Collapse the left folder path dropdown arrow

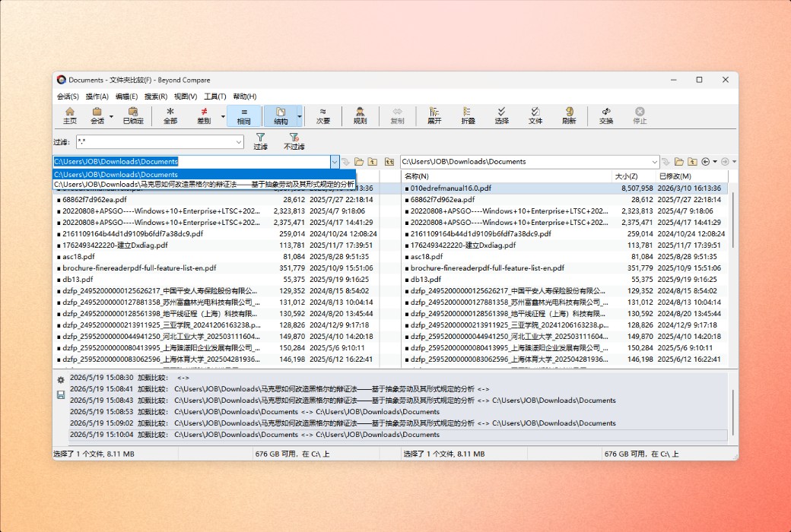point(335,162)
